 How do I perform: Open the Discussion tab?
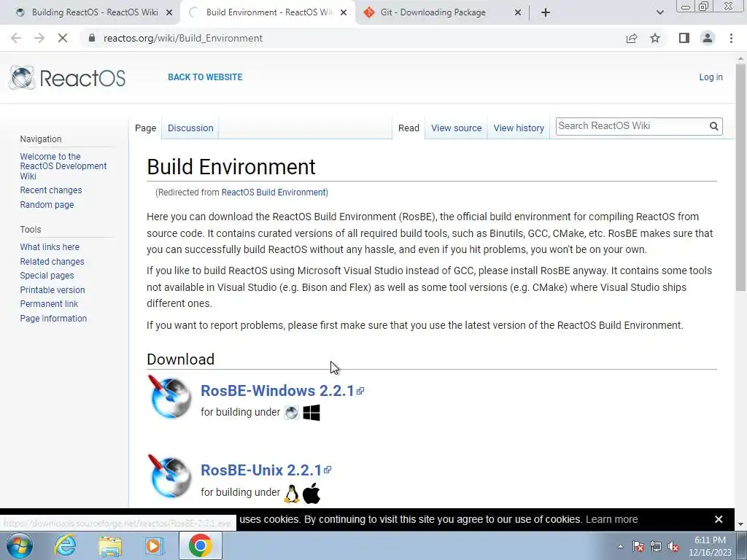(x=190, y=128)
